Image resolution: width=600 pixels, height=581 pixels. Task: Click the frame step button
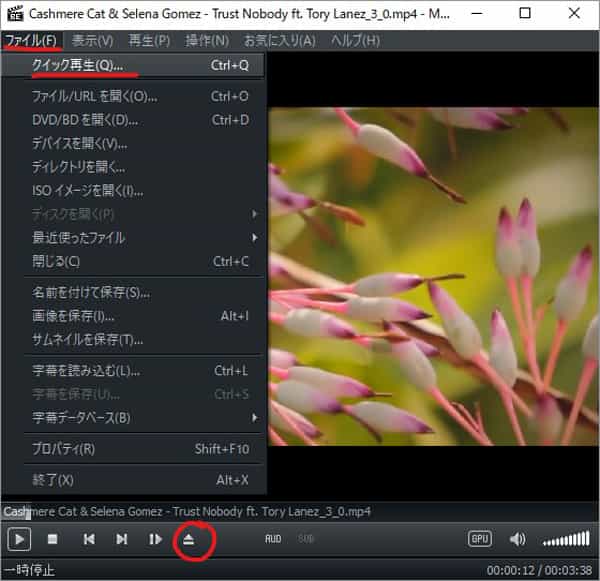tap(155, 539)
